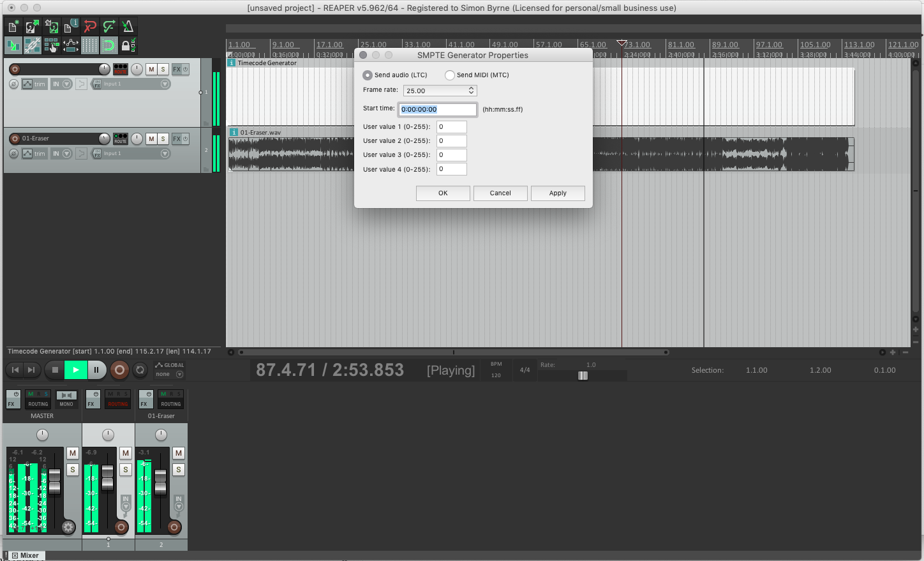Toggle MASTER MONO button in mixer
The image size is (924, 561).
[66, 399]
